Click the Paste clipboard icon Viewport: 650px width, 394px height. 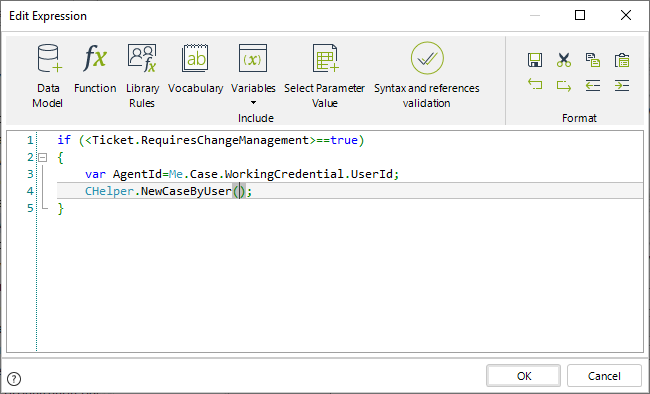click(x=622, y=60)
